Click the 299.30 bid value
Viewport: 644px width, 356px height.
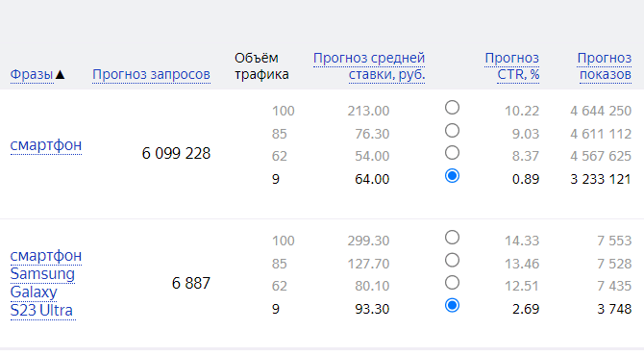tap(368, 241)
